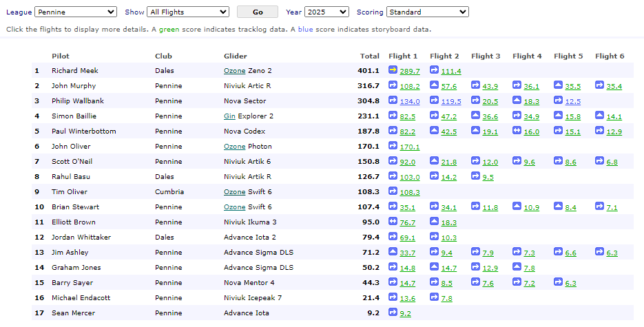Image resolution: width=644 pixels, height=327 pixels.
Task: Select the Glider column header
Action: tap(236, 56)
